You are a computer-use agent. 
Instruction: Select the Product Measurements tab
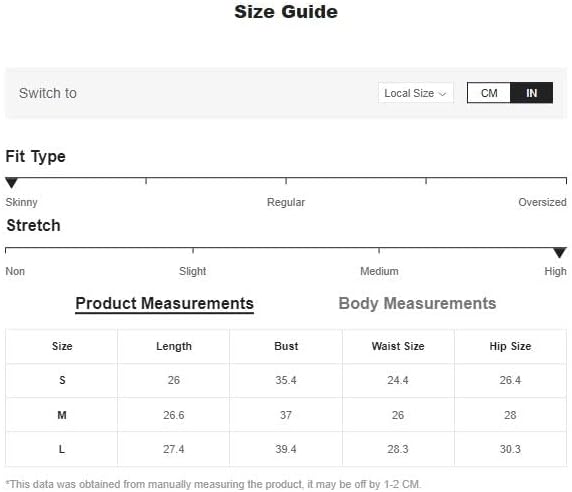[164, 303]
